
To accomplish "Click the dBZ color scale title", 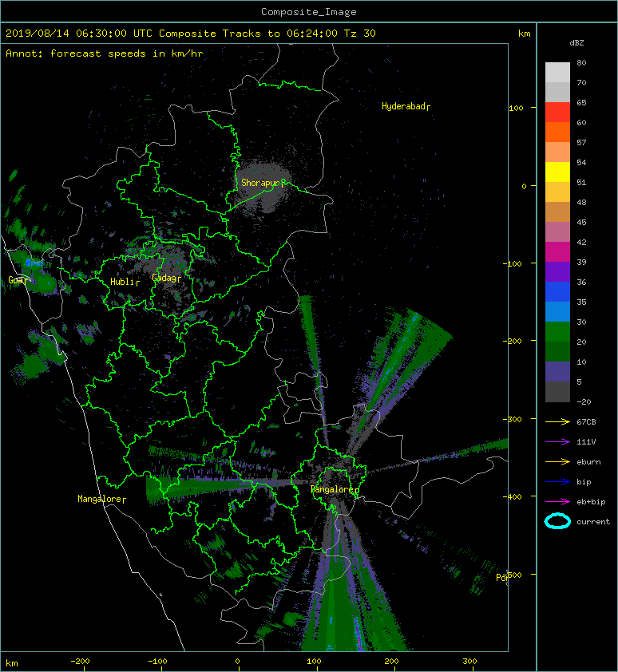I will click(576, 43).
